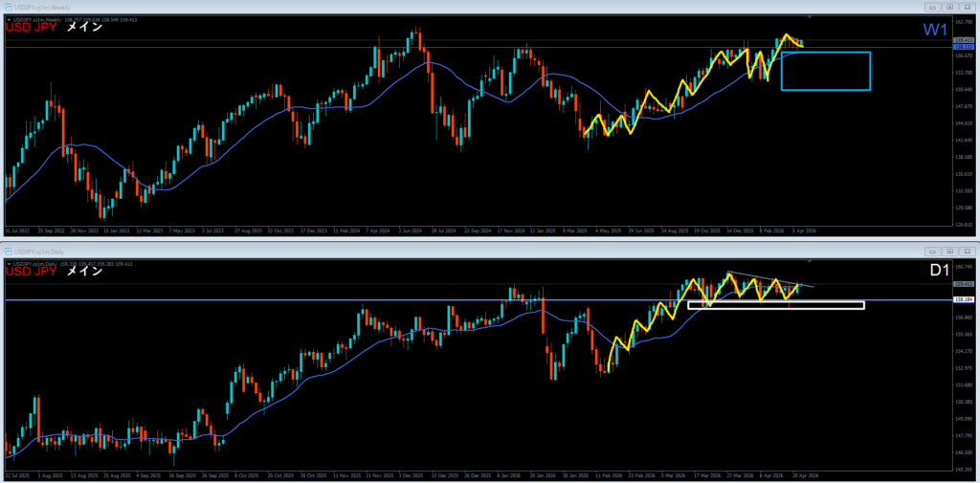Screen dimensions: 980x483
Task: Click the W1 timeframe label
Action: (x=934, y=31)
